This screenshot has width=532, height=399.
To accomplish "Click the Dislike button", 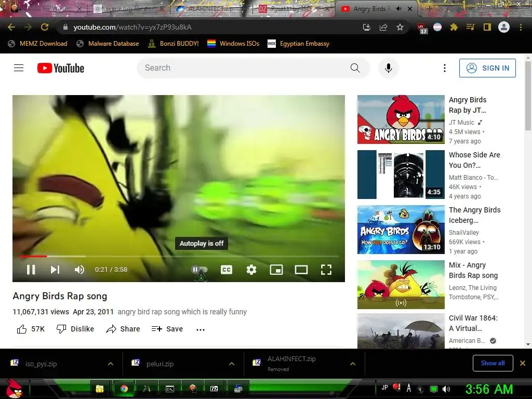I will [75, 329].
